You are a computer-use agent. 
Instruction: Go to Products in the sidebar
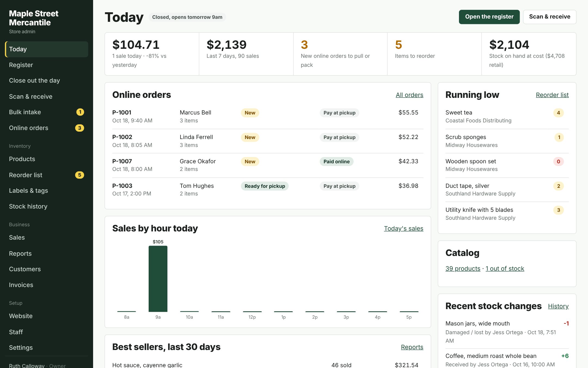47,159
